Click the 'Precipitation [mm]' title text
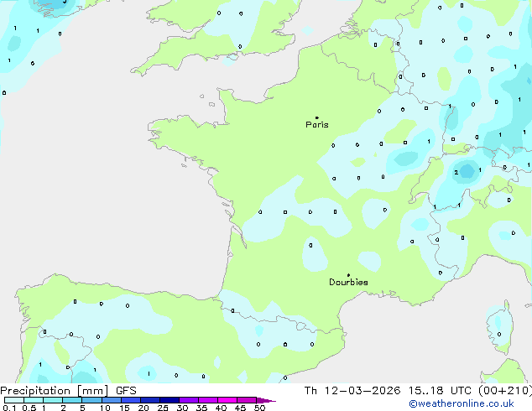The width and height of the screenshot is (532, 411). (x=55, y=391)
